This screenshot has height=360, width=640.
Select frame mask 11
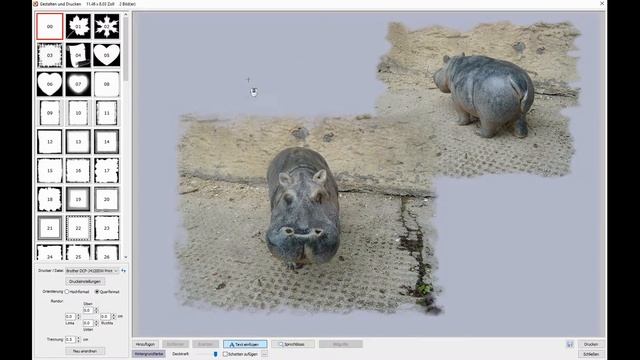[107, 113]
